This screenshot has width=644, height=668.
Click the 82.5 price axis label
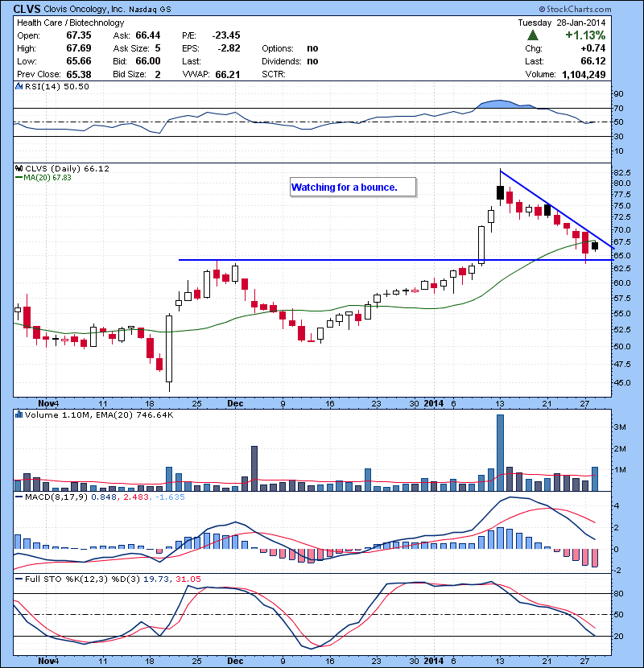(x=621, y=172)
